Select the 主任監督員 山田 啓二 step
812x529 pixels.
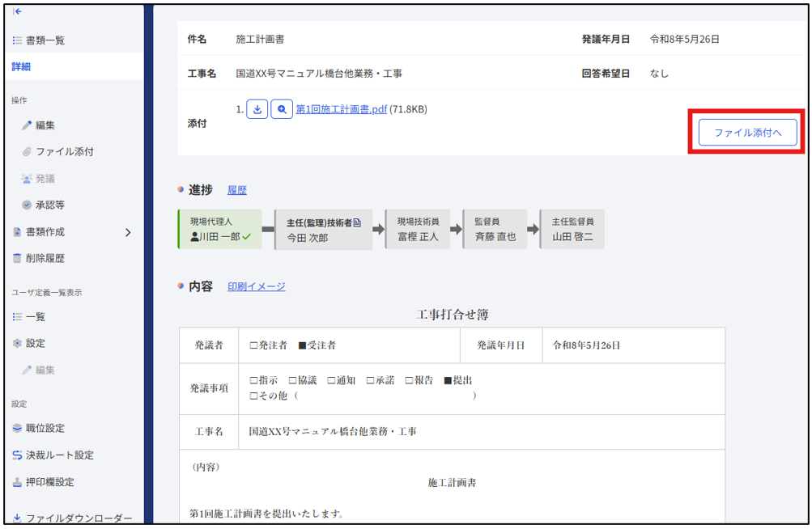[572, 229]
